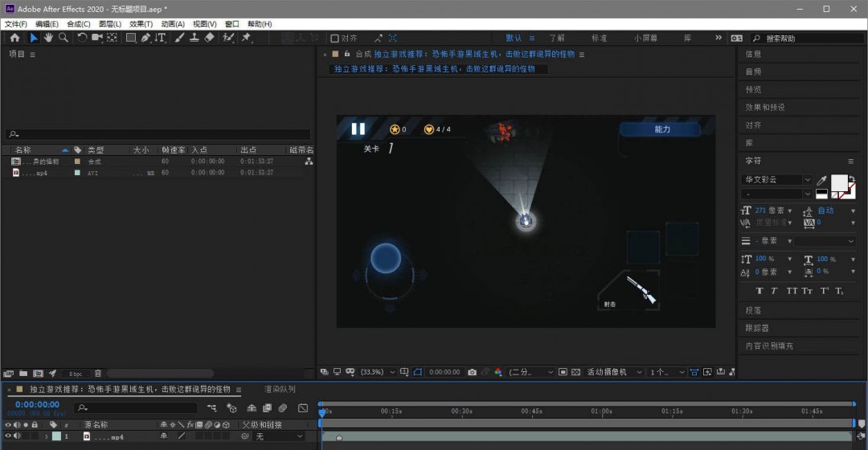Open the Graph Editor in timeline
Image resolution: width=868 pixels, height=450 pixels.
(303, 408)
